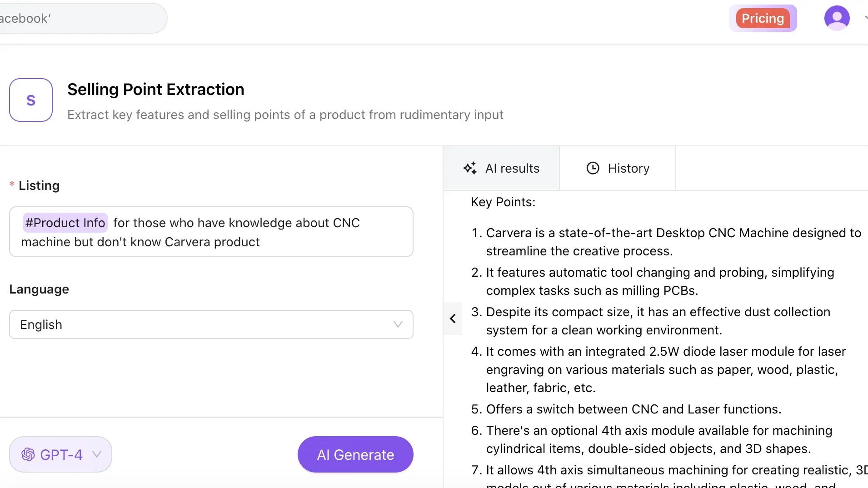Click the sparkle icon beside AI results
868x488 pixels.
470,168
